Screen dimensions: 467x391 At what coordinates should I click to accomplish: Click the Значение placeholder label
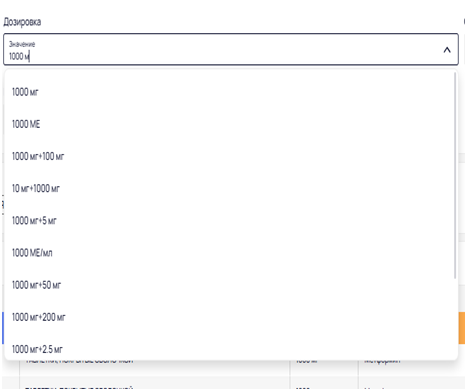point(22,44)
